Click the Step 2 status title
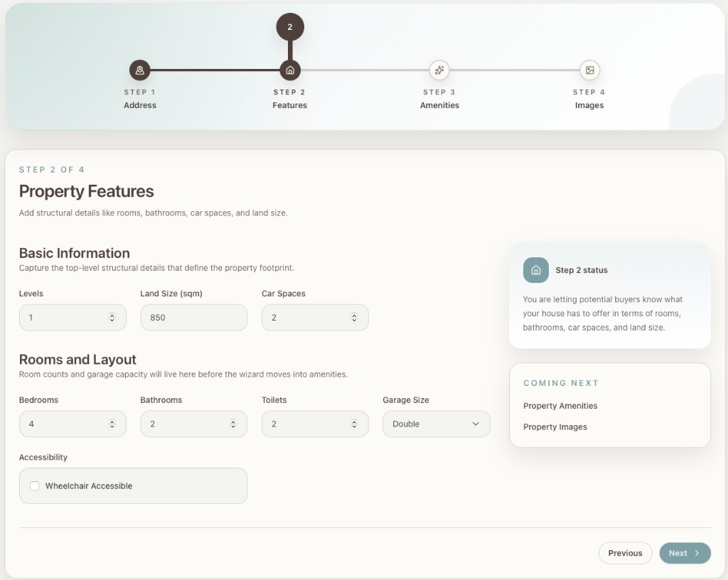The height and width of the screenshot is (580, 728). pos(582,270)
